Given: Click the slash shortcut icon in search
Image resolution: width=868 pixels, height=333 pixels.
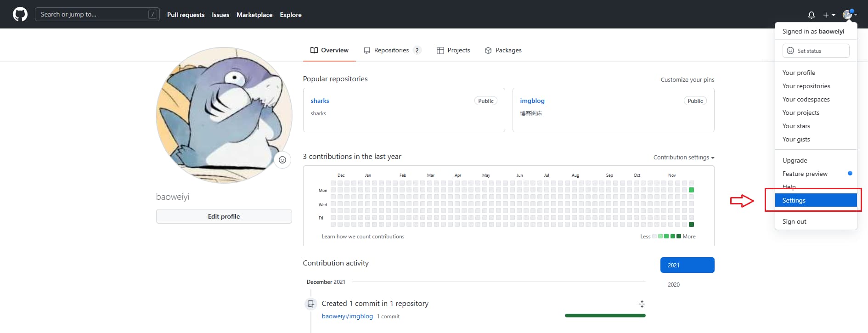Looking at the screenshot, I should (x=152, y=15).
